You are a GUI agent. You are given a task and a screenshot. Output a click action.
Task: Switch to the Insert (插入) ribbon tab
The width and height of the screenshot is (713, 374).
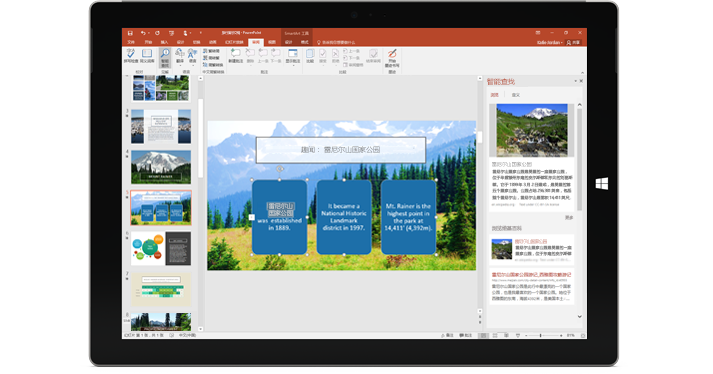pos(164,42)
